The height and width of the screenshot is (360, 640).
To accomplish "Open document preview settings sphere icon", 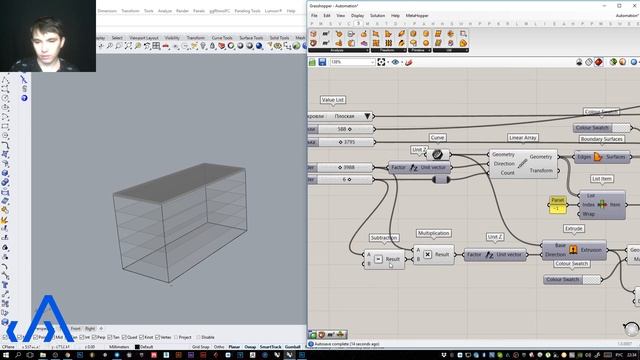I will click(622, 62).
